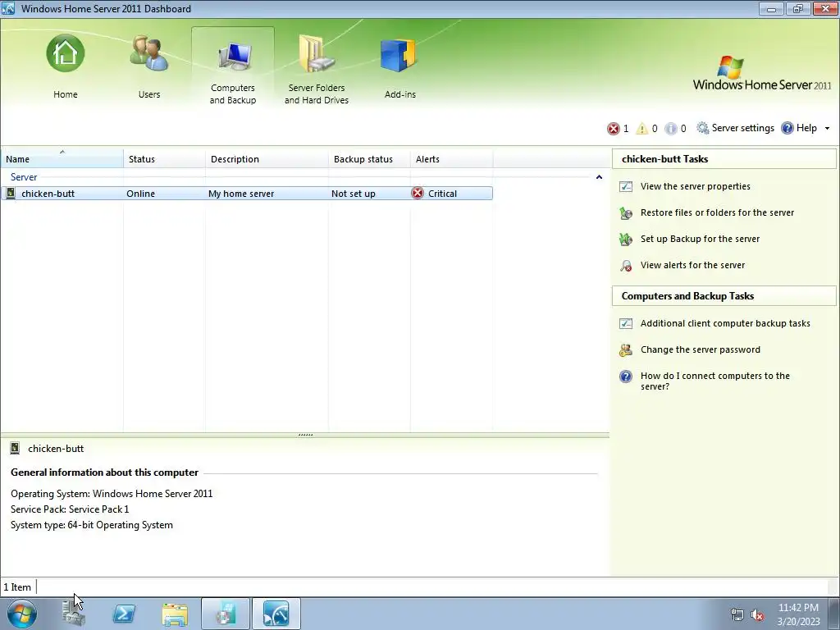This screenshot has width=840, height=630.
Task: Click Restore files or folders for the server
Action: (x=717, y=212)
